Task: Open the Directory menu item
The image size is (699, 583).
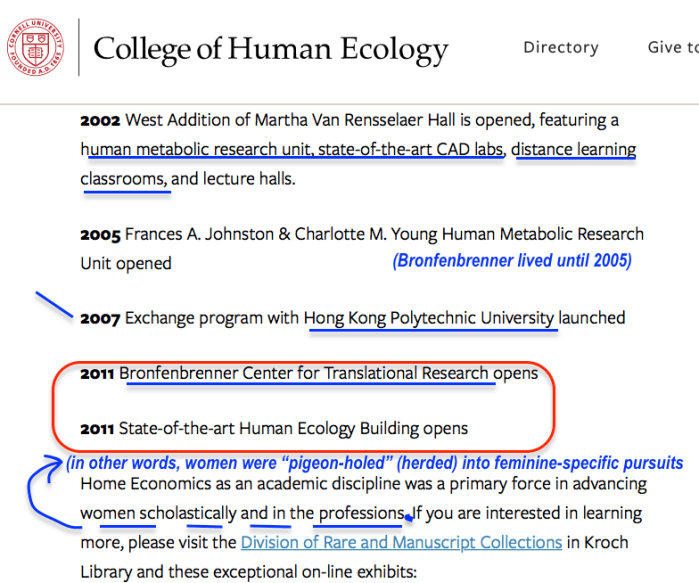Action: [x=560, y=47]
